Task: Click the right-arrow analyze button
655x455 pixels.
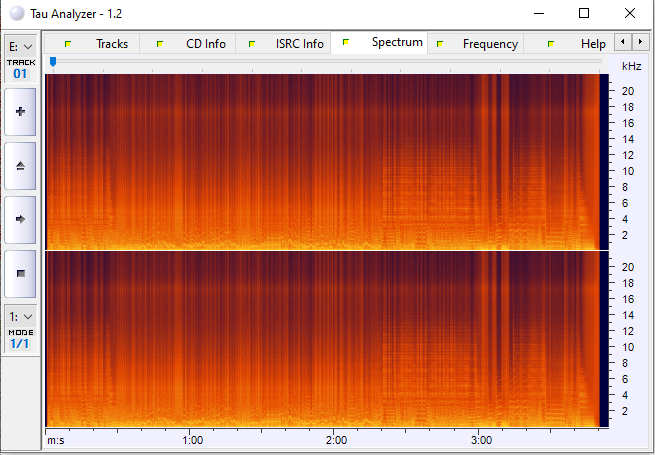Action: coord(20,219)
